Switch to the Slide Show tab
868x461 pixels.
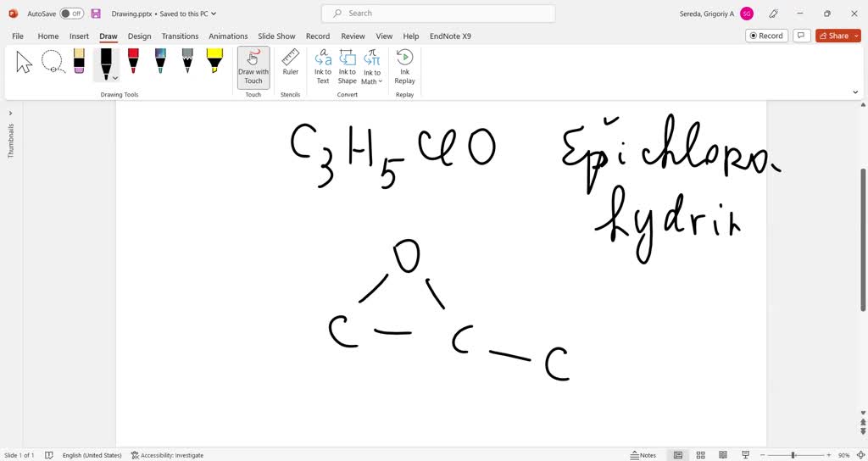click(x=277, y=36)
